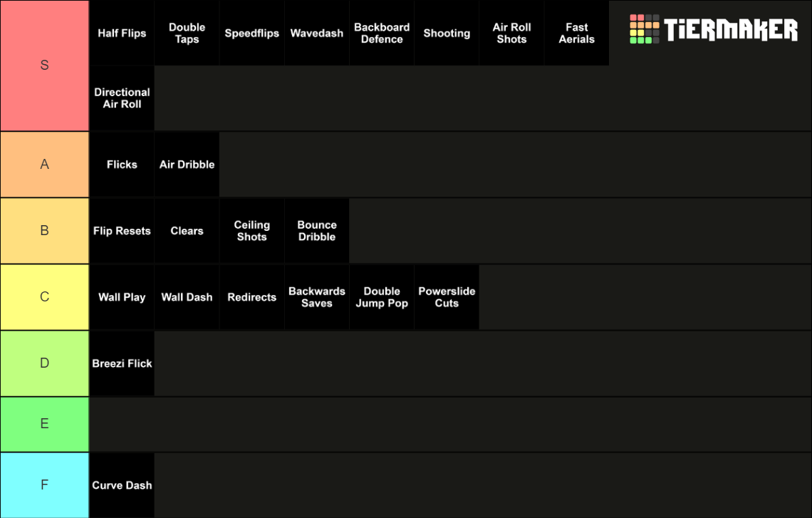Select the Speedflips tile in S tier

point(251,33)
